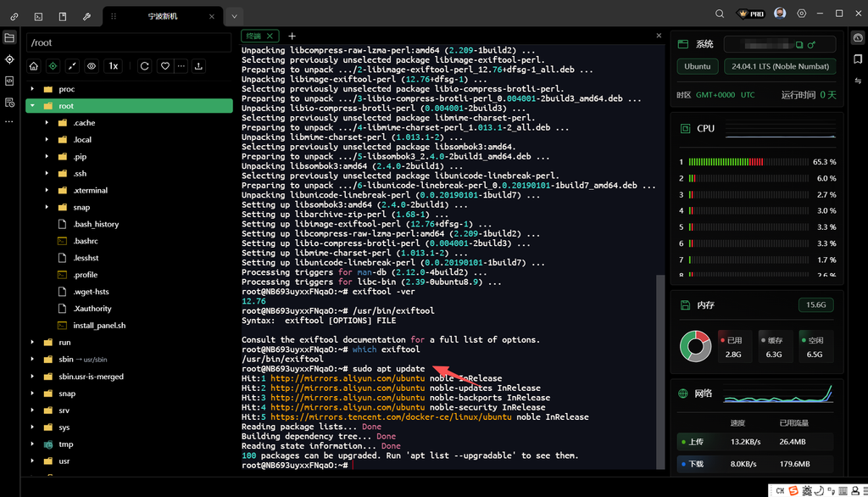Click the Ubuntu OS badge
Screen dimensions: 868x497
click(x=697, y=66)
